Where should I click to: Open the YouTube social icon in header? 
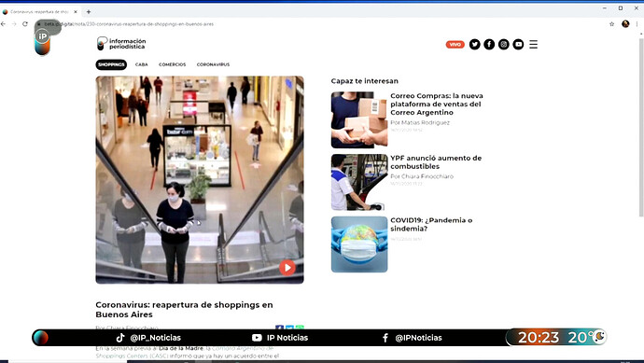tap(518, 45)
